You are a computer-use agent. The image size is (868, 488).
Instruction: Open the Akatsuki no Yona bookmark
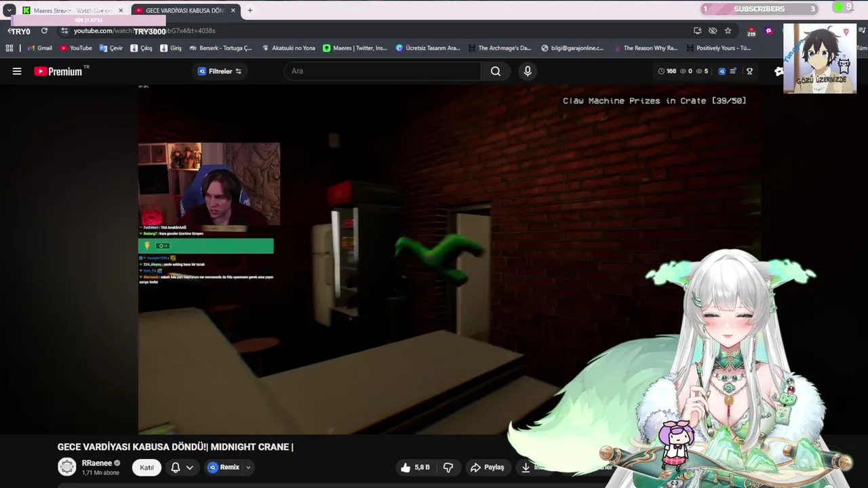tap(288, 48)
